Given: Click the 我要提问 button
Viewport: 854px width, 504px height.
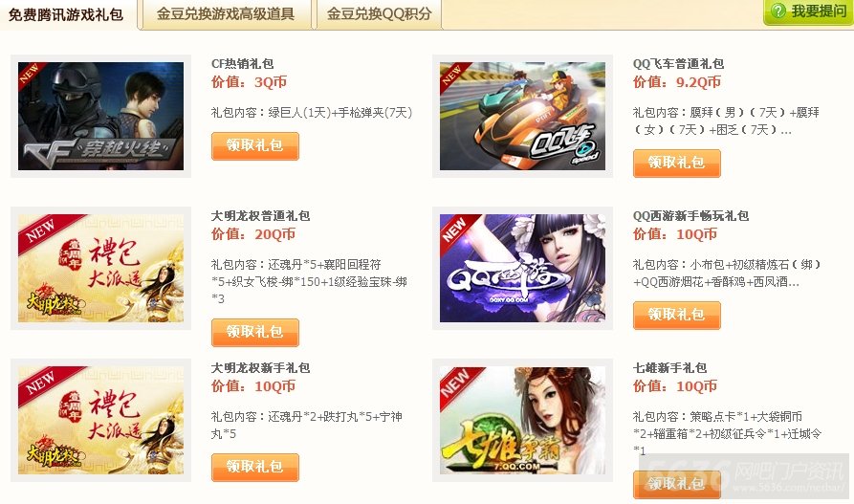Looking at the screenshot, I should click(x=808, y=12).
